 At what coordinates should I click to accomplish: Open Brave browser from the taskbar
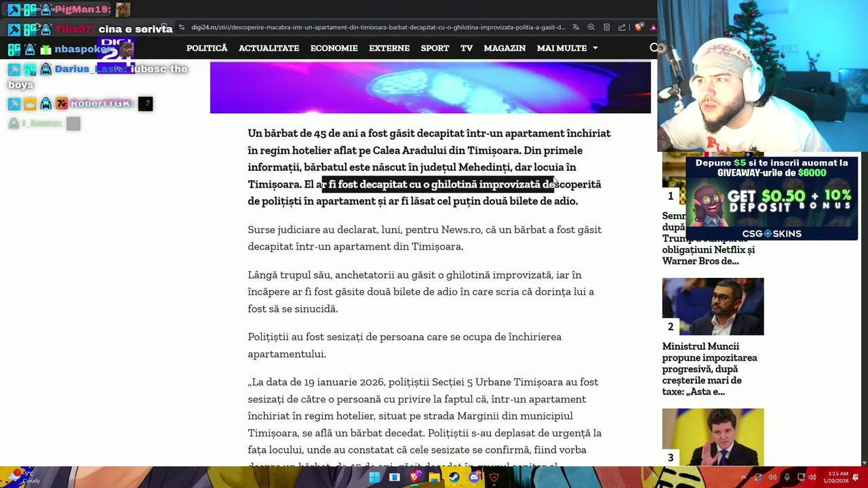[x=414, y=477]
